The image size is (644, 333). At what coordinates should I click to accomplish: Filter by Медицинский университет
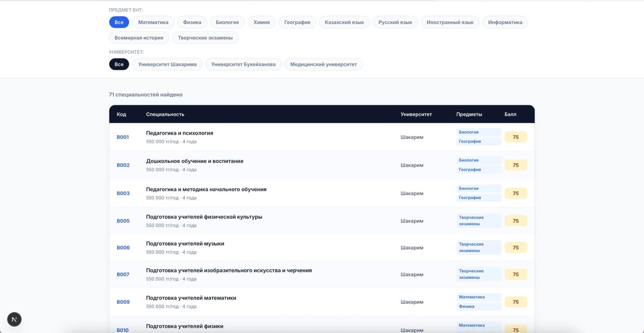point(323,64)
